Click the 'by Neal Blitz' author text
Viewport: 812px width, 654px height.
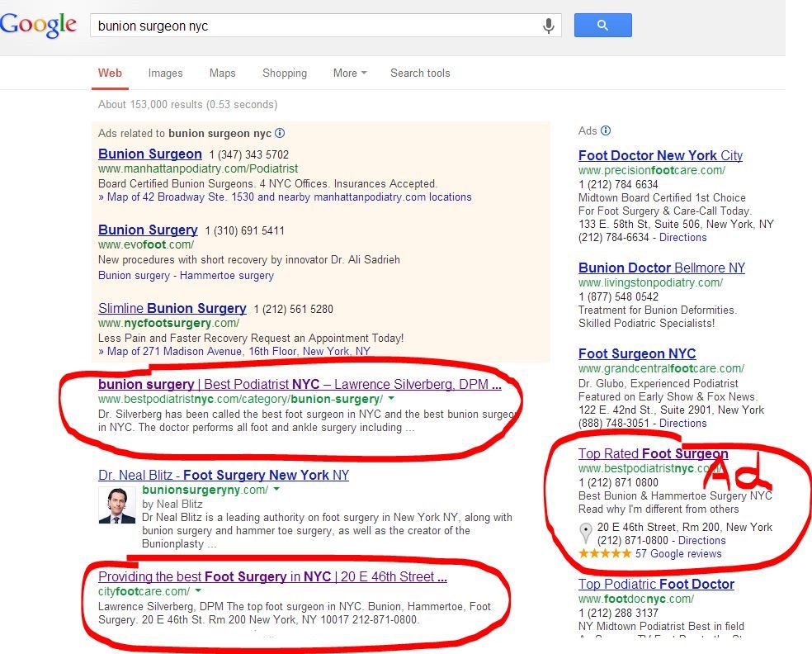click(x=172, y=504)
